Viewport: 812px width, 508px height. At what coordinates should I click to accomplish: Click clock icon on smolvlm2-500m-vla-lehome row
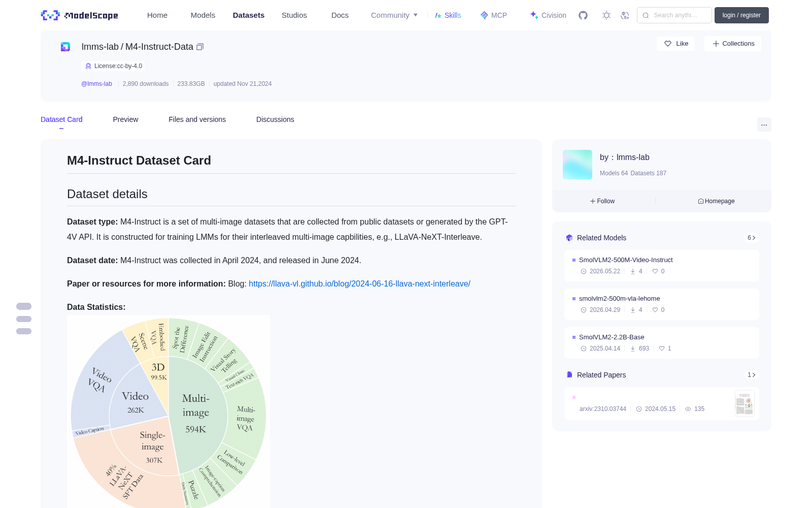584,310
